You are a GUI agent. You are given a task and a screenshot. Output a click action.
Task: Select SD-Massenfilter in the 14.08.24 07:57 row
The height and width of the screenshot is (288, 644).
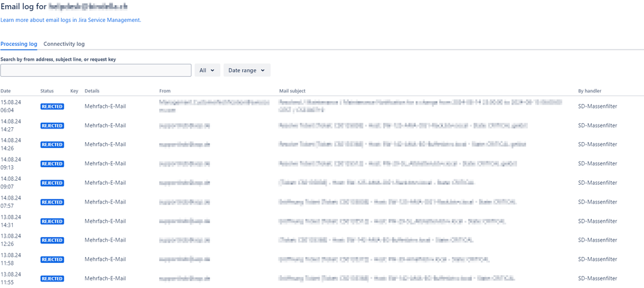[x=597, y=201]
